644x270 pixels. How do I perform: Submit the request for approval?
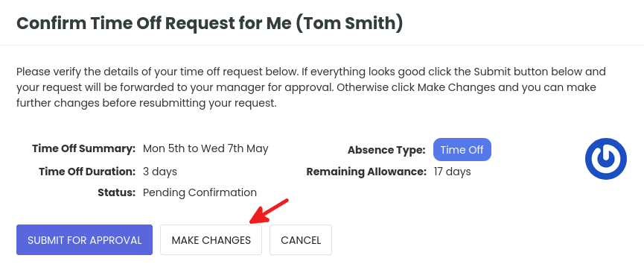(85, 240)
